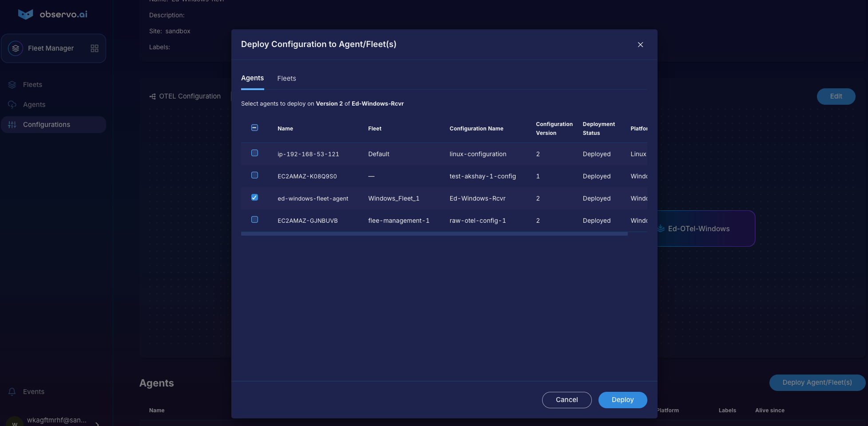Close the Deploy Configuration dialog
This screenshot has width=868, height=426.
pos(640,45)
